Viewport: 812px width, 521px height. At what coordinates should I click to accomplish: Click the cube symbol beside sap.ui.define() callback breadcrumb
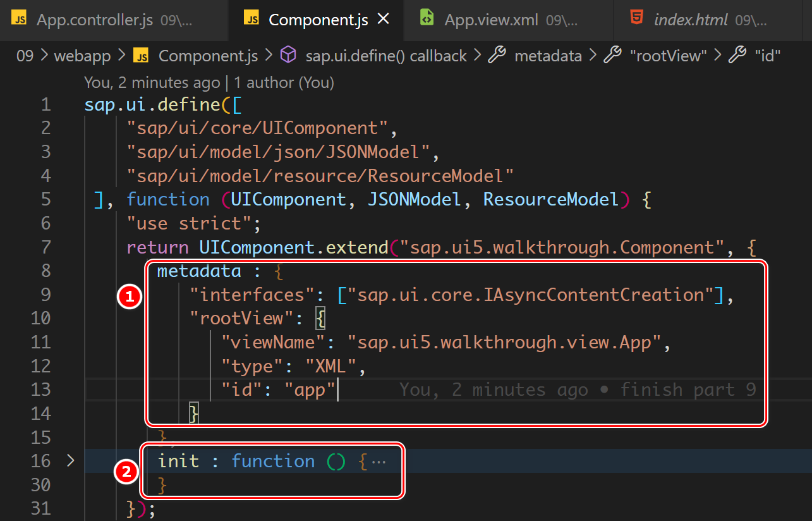tap(288, 56)
